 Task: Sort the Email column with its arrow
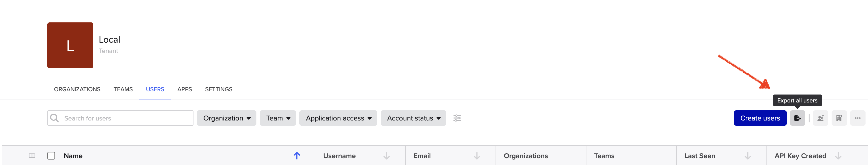tap(477, 156)
